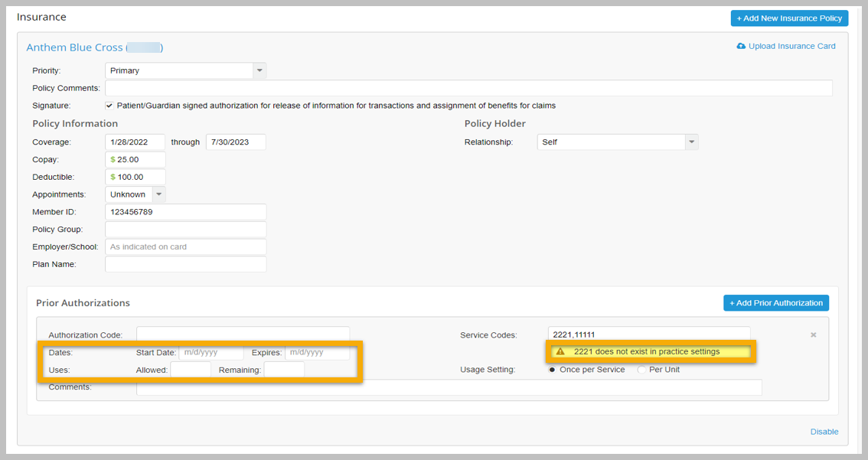Image resolution: width=868 pixels, height=460 pixels.
Task: Focus the Policy Comments text box
Action: click(x=468, y=88)
